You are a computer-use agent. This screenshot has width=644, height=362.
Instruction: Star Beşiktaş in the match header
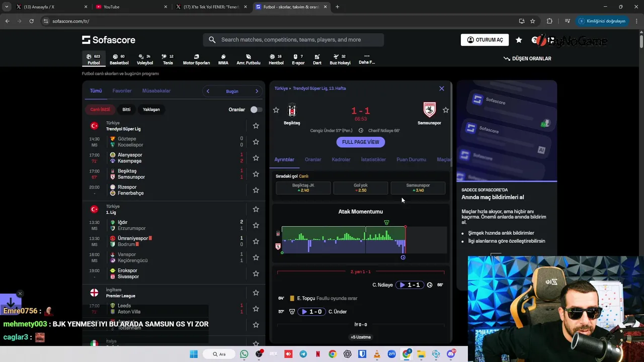click(276, 110)
